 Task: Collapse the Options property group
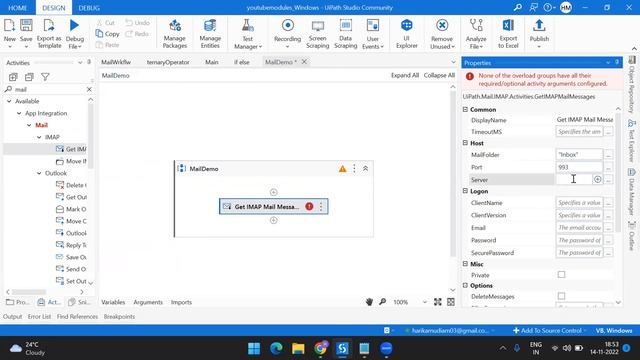[x=465, y=285]
